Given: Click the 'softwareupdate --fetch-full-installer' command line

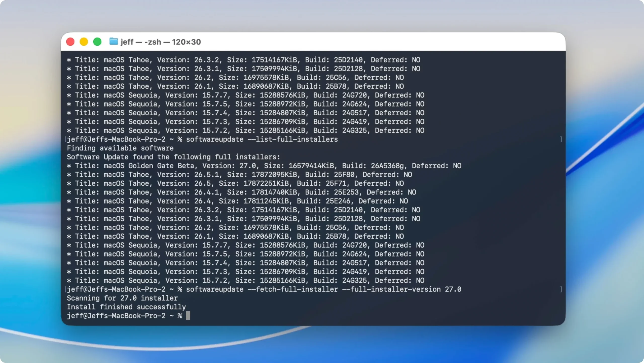Looking at the screenshot, I should click(x=264, y=289).
